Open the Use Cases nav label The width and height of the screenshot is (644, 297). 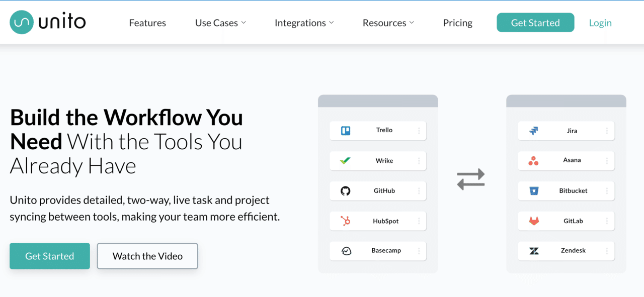216,23
